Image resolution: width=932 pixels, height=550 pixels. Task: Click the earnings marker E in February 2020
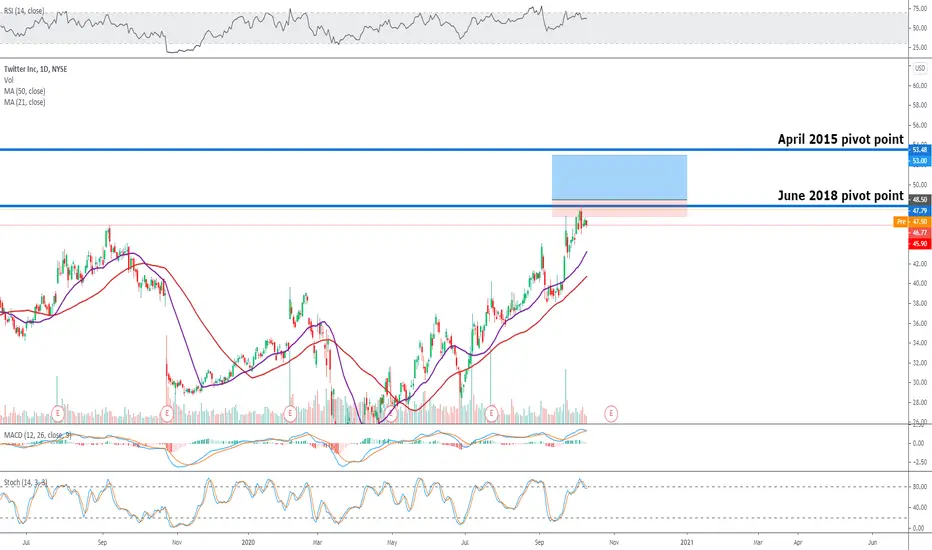tap(290, 413)
